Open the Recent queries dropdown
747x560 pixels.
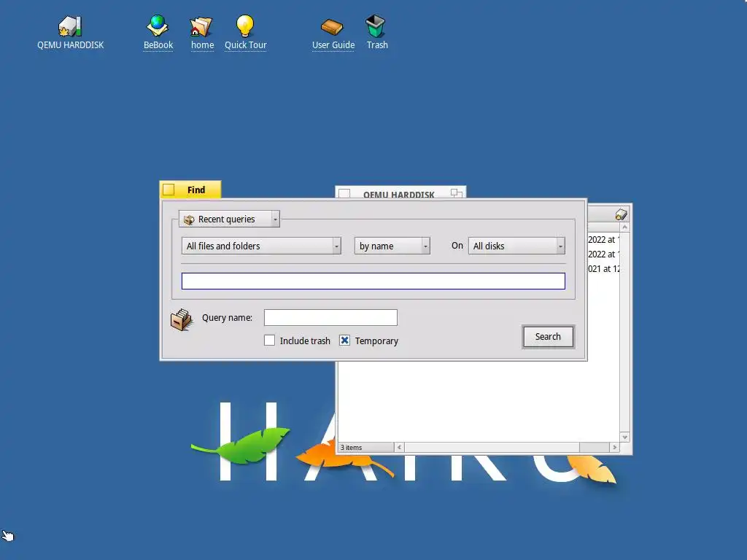tap(229, 219)
